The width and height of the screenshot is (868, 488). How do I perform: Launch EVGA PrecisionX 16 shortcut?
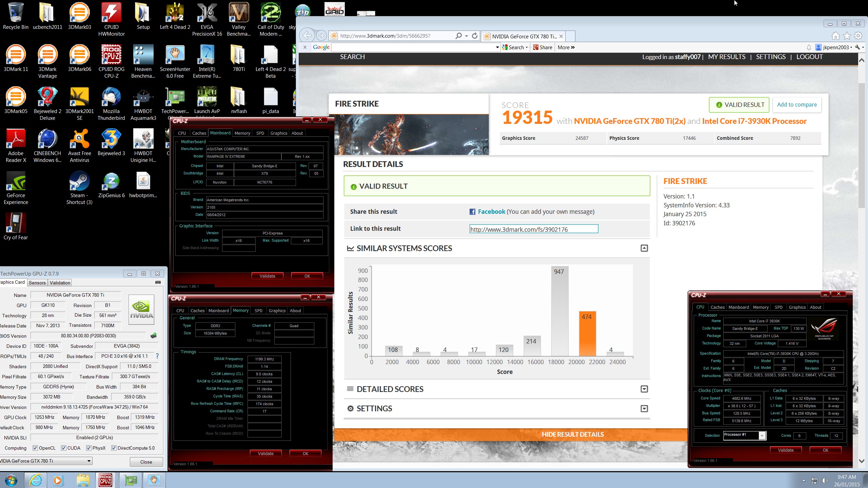207,19
